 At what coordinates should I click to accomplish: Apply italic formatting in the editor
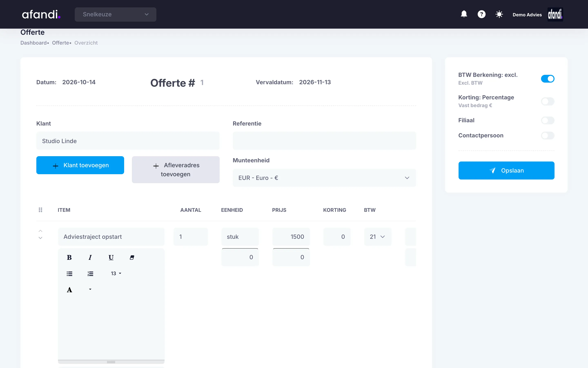[90, 257]
